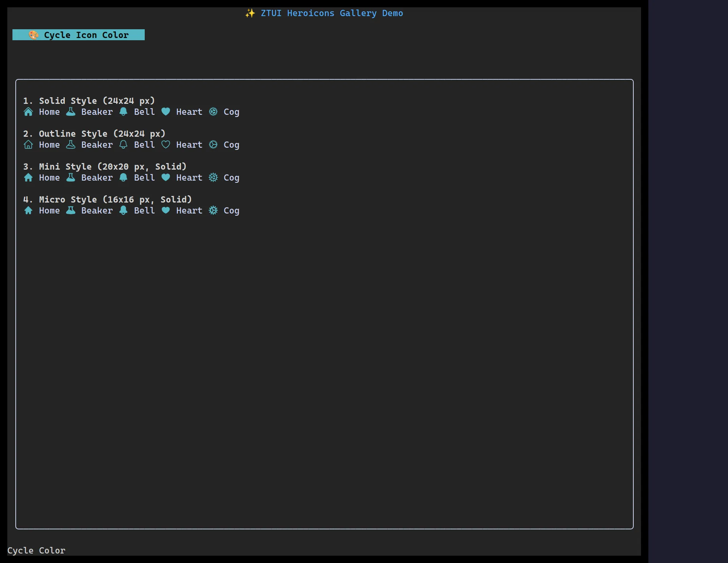728x563 pixels.
Task: Click the Outline Style Home icon
Action: [x=29, y=144]
